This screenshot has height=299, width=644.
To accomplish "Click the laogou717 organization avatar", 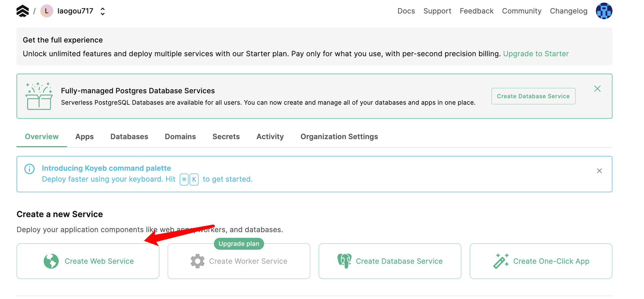I will pyautogui.click(x=47, y=11).
